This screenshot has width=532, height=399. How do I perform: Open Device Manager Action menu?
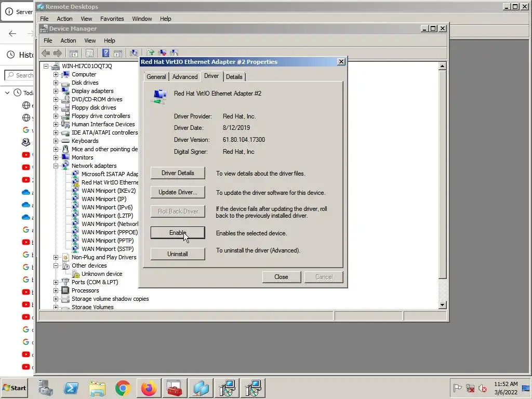pos(68,41)
